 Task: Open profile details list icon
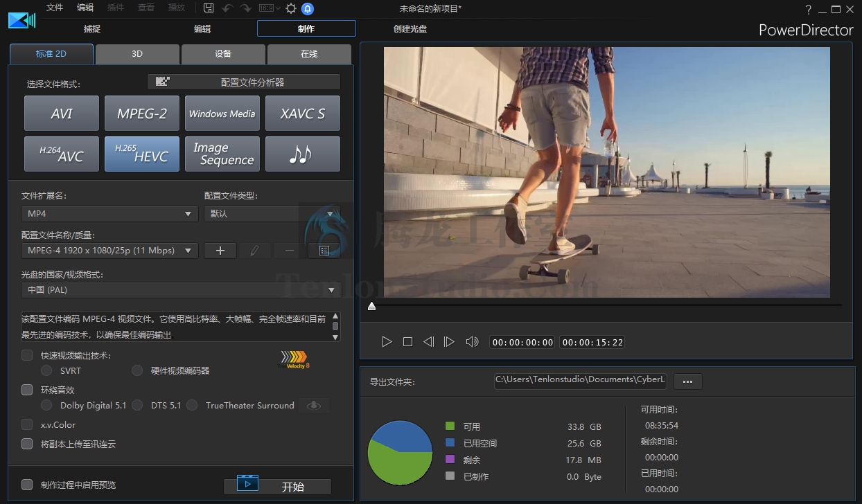point(324,251)
